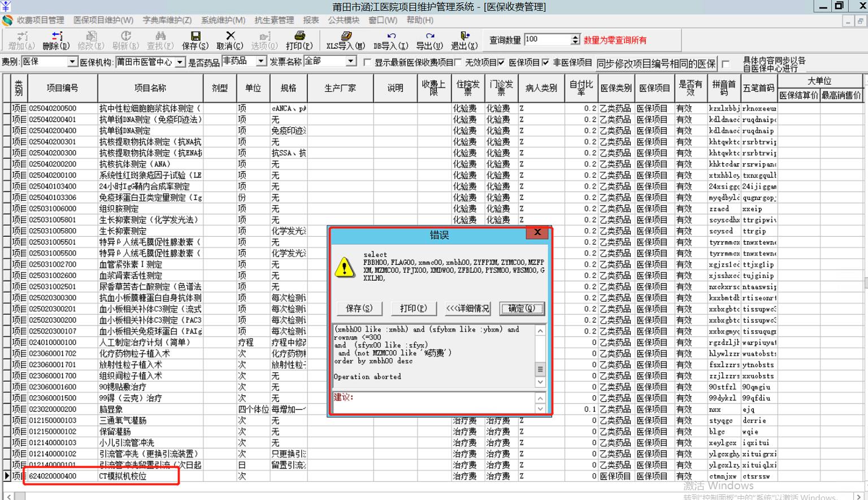This screenshot has height=500, width=868.
Task: Click 保存(S) button in the error dialog
Action: [x=359, y=308]
